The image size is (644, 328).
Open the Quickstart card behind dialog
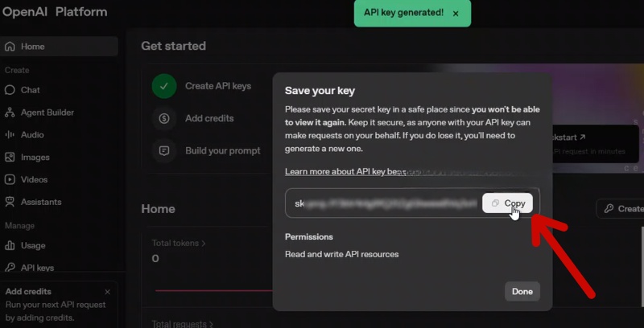click(596, 143)
